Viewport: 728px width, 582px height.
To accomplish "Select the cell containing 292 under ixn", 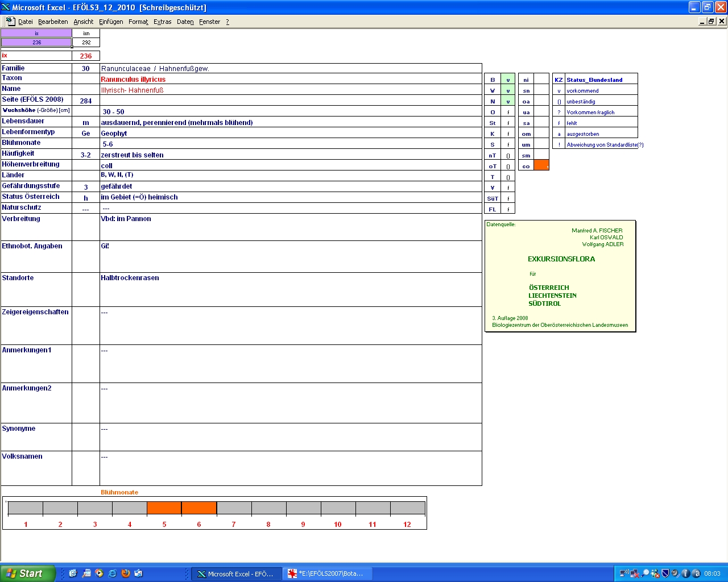I will (x=86, y=42).
